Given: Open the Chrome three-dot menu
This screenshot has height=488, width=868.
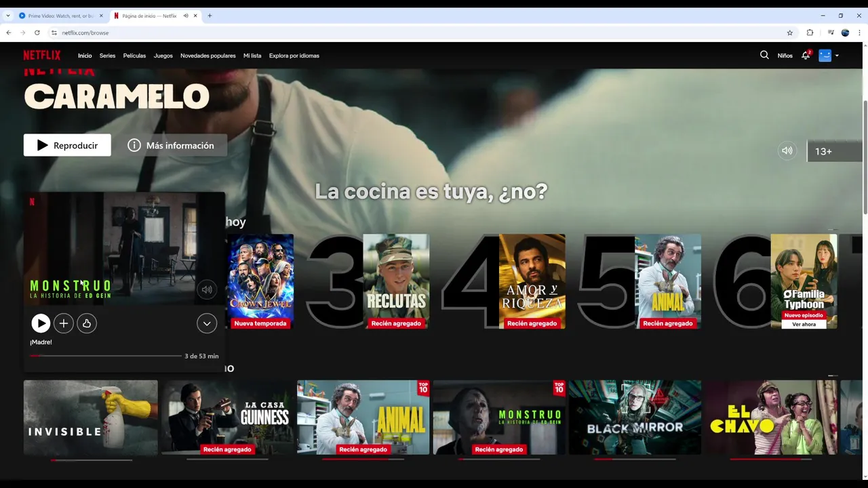Looking at the screenshot, I should coord(859,33).
